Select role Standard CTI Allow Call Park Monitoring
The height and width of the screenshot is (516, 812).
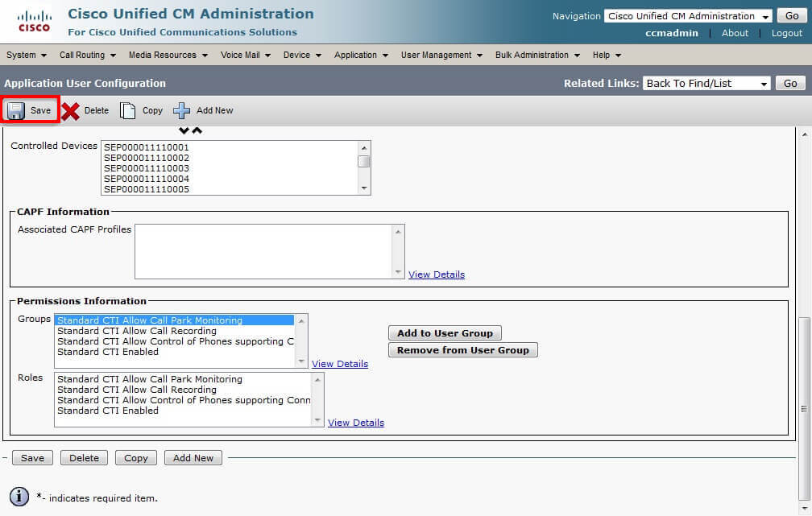[x=150, y=379]
